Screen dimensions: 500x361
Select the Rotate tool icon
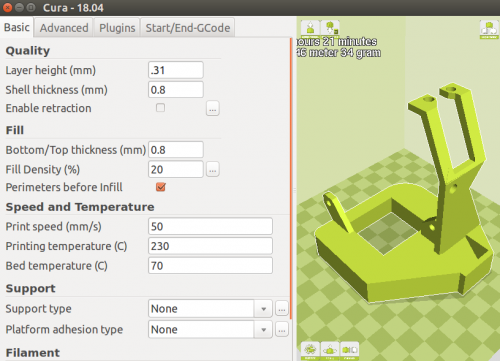pos(310,351)
